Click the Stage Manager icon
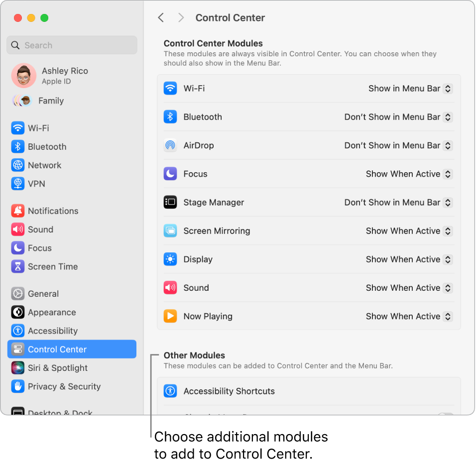 [x=170, y=202]
